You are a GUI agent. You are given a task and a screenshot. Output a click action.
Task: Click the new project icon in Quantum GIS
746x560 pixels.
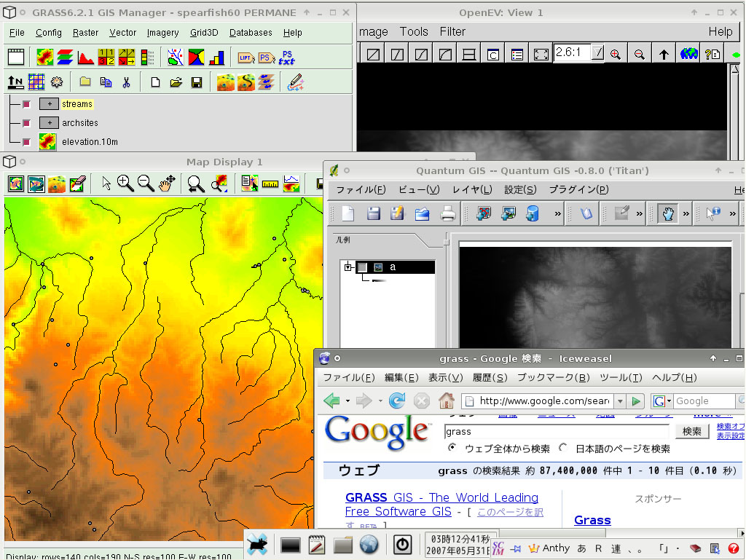pos(348,213)
